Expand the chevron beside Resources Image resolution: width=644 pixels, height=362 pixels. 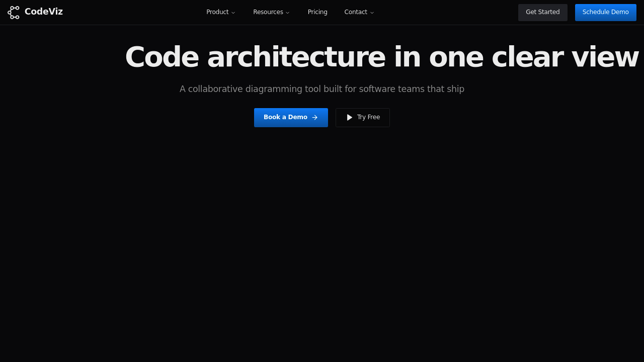(x=288, y=13)
